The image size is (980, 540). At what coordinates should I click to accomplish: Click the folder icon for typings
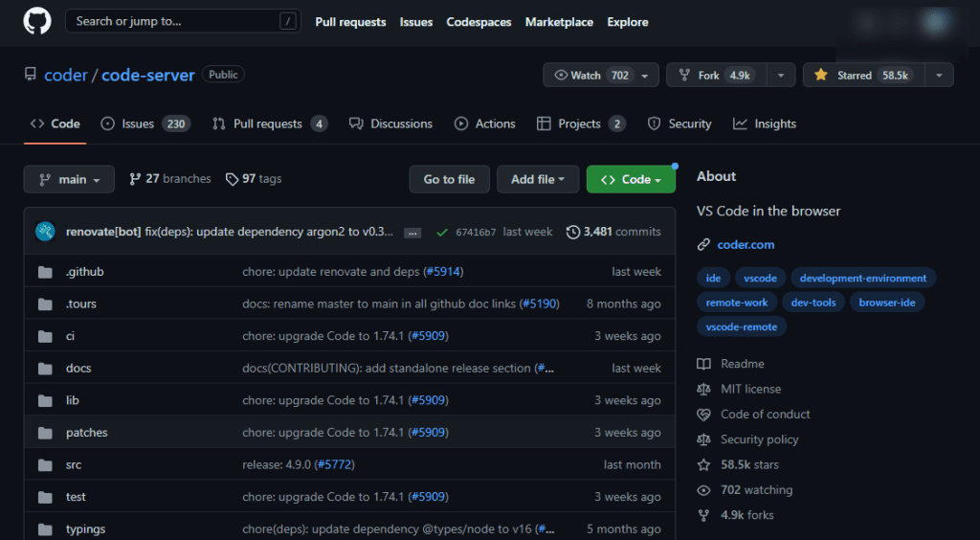45,529
